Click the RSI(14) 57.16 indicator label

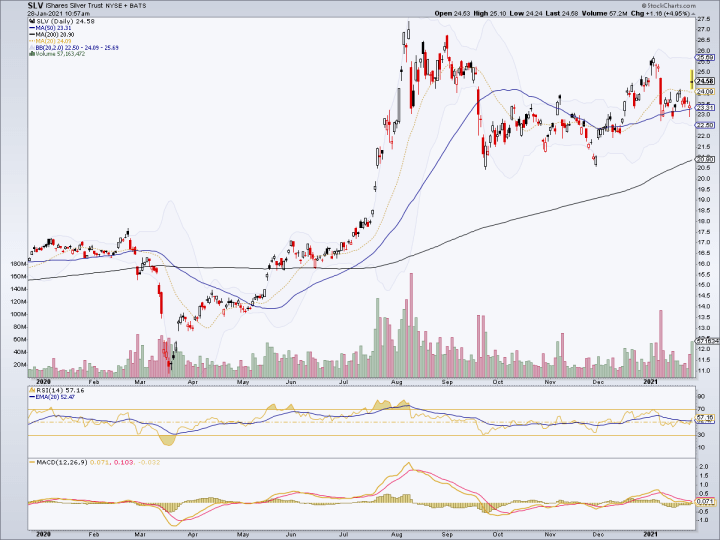click(x=57, y=390)
